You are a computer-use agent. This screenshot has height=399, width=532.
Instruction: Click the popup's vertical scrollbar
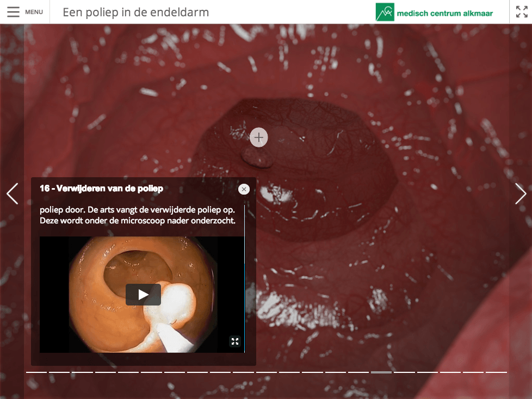pos(244,278)
